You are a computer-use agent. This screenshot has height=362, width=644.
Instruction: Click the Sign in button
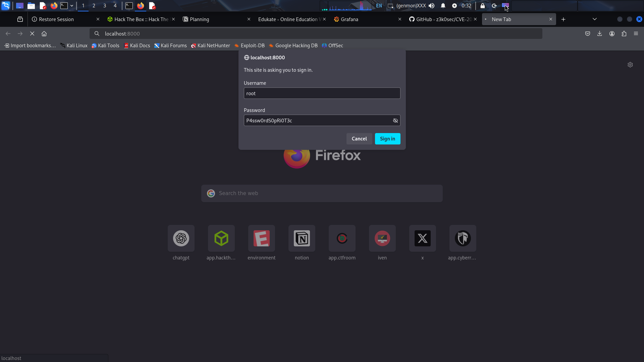pyautogui.click(x=387, y=139)
